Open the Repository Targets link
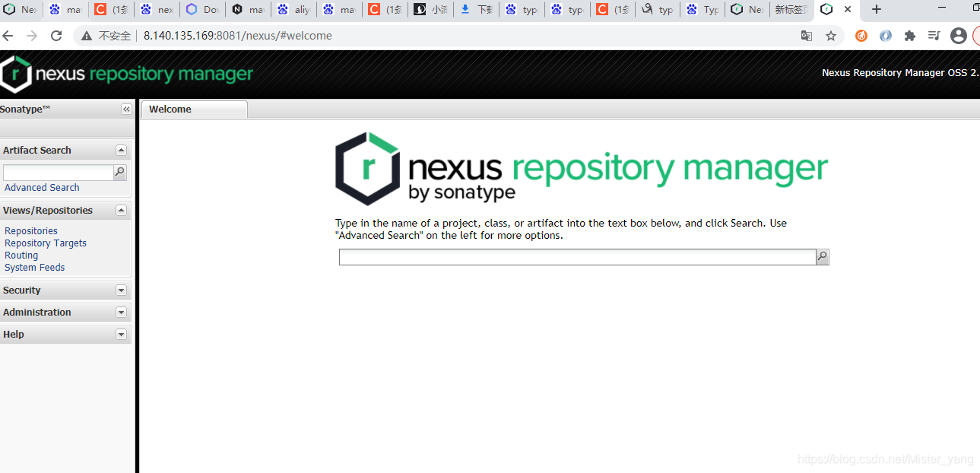 [x=46, y=243]
